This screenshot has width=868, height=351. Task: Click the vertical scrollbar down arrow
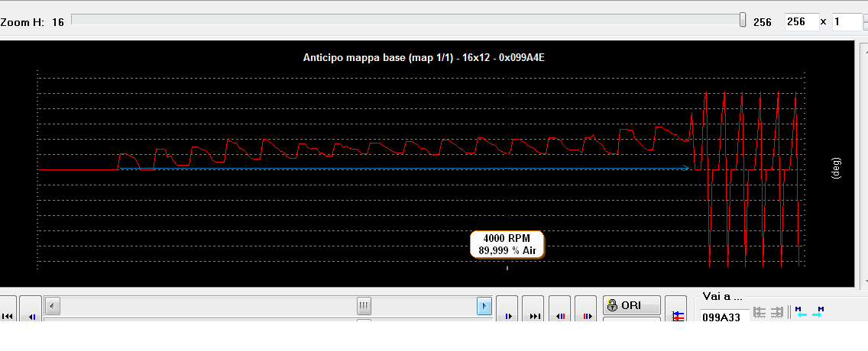tap(864, 280)
